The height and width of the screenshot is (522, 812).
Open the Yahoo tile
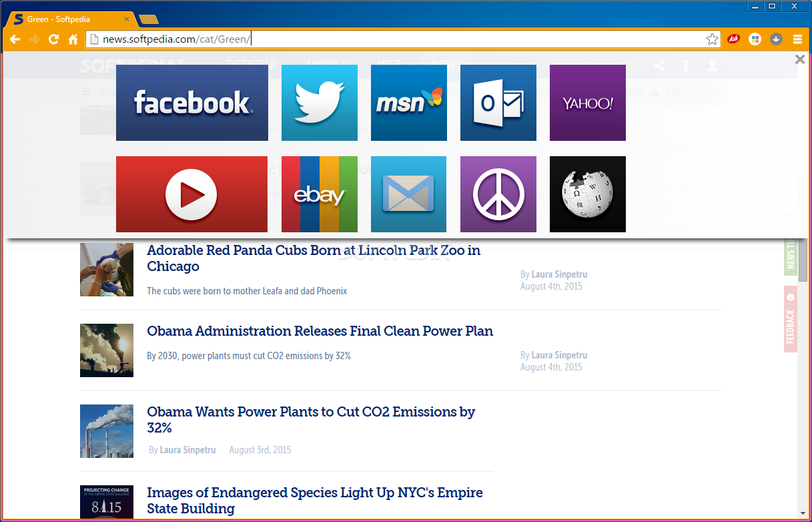pyautogui.click(x=588, y=103)
